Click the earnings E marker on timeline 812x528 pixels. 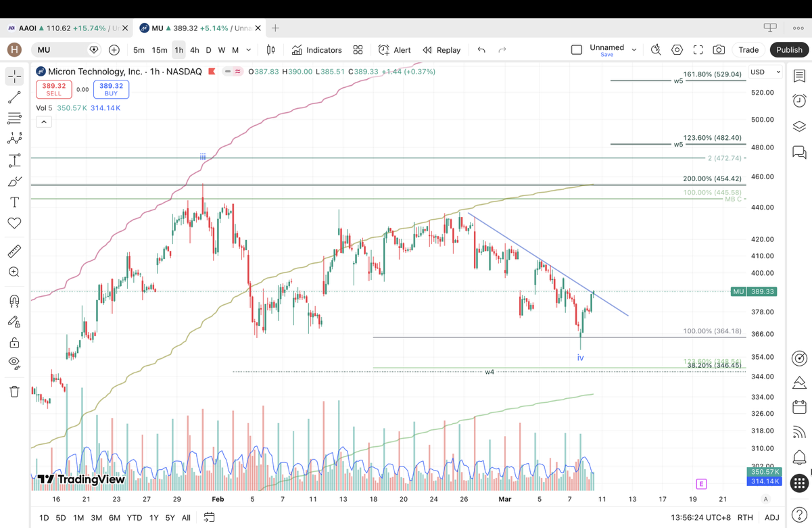pos(701,483)
